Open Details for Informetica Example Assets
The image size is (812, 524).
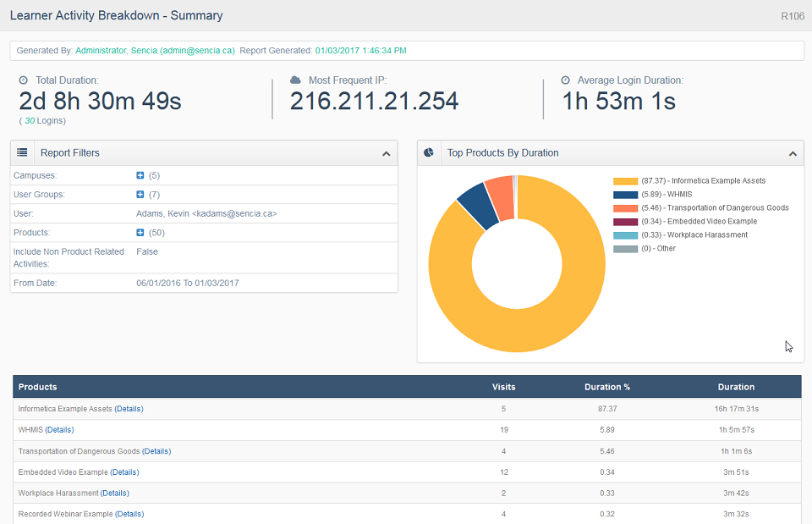[x=129, y=409]
